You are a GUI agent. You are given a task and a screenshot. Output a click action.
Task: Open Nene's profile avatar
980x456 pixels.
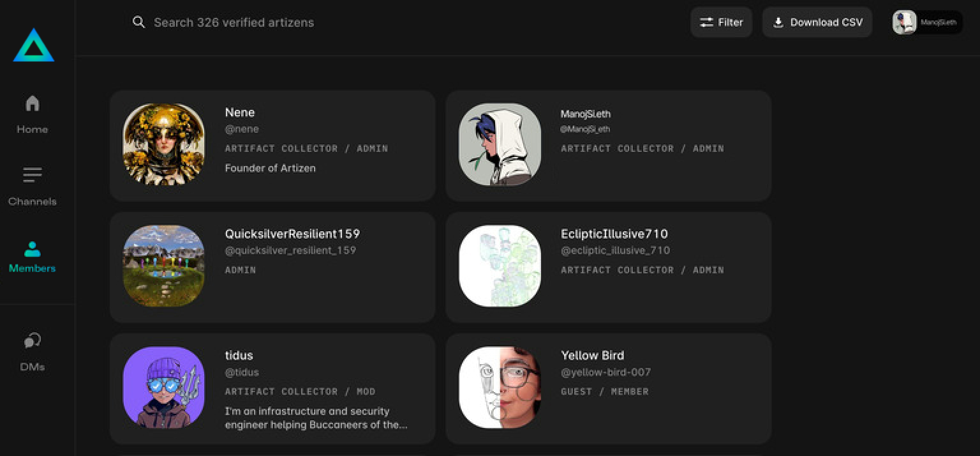click(163, 144)
